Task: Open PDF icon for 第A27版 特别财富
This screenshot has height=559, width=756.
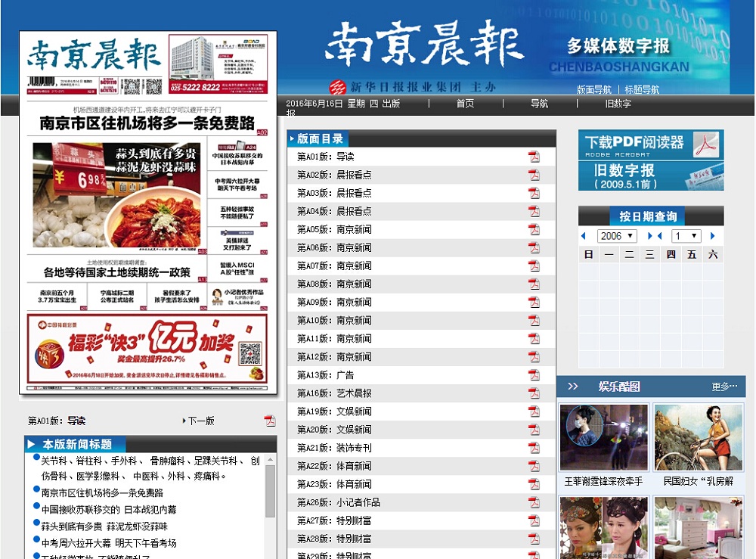Action: click(x=534, y=521)
